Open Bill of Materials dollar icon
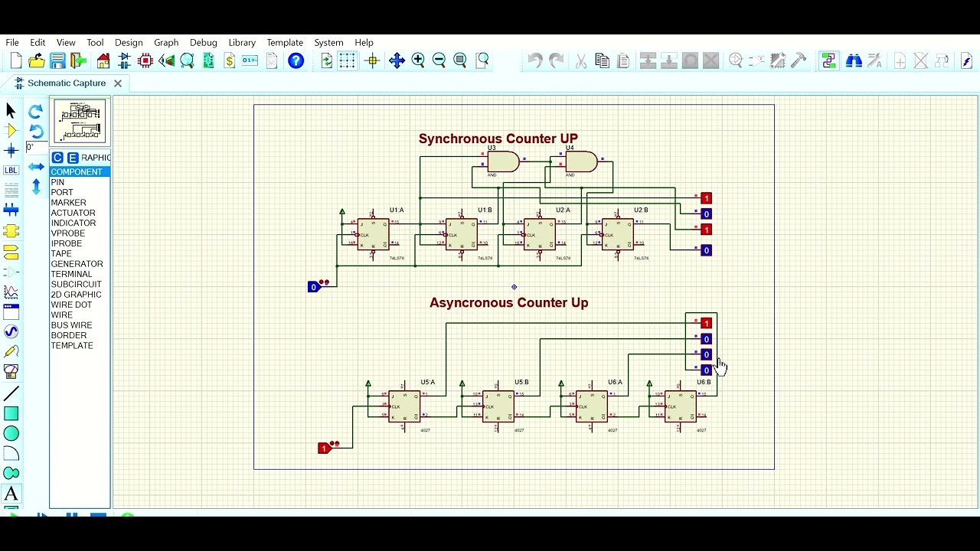This screenshot has height=551, width=980. tap(229, 61)
